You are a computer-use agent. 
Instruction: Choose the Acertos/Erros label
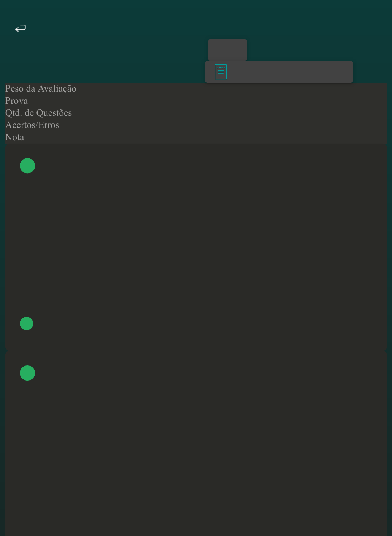[32, 125]
